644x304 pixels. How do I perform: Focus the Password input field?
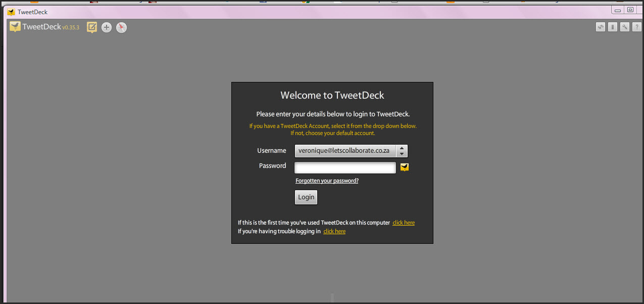tap(345, 167)
